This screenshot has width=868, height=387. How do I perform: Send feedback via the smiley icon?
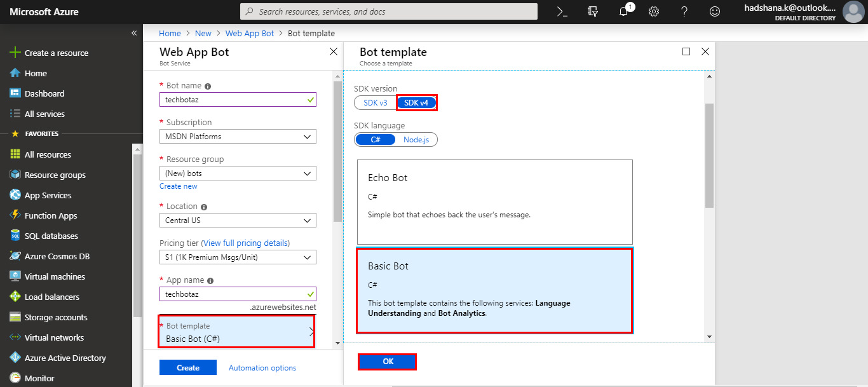[x=715, y=11]
